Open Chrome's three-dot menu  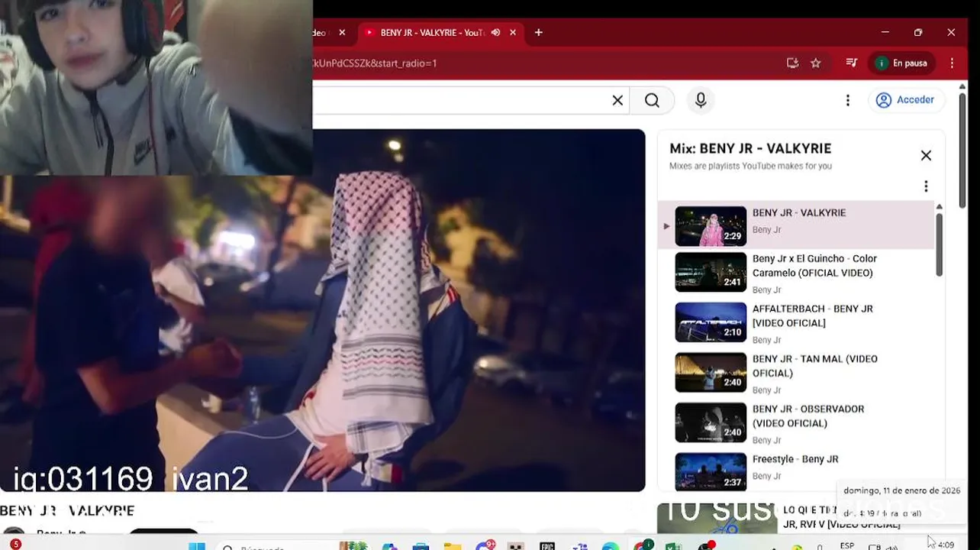(x=952, y=63)
